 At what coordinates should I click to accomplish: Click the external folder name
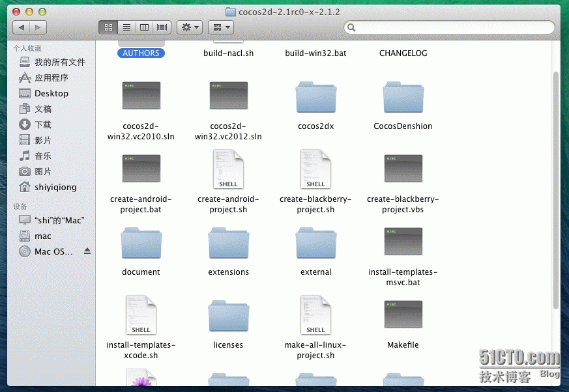pyautogui.click(x=315, y=272)
